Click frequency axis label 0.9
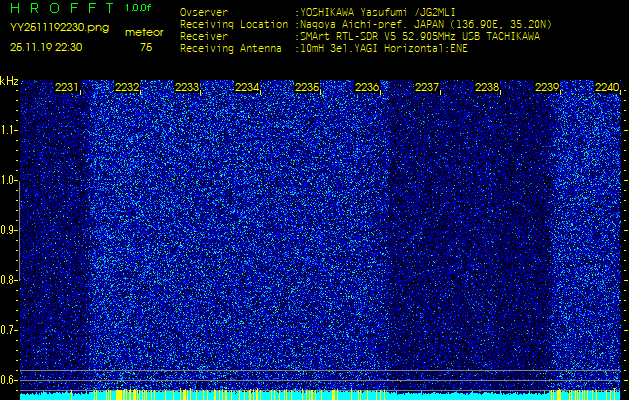Viewport: 629px width, 400px height. click(8, 230)
